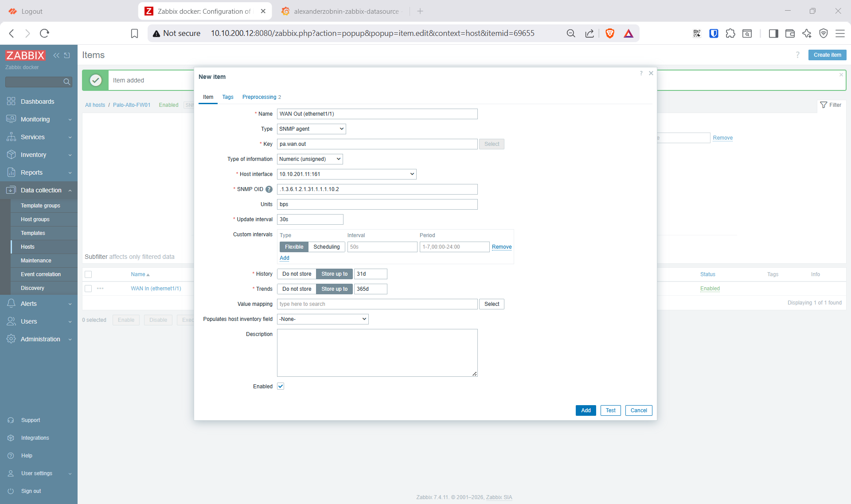Open the row actions dots for WAN In item

click(x=100, y=289)
